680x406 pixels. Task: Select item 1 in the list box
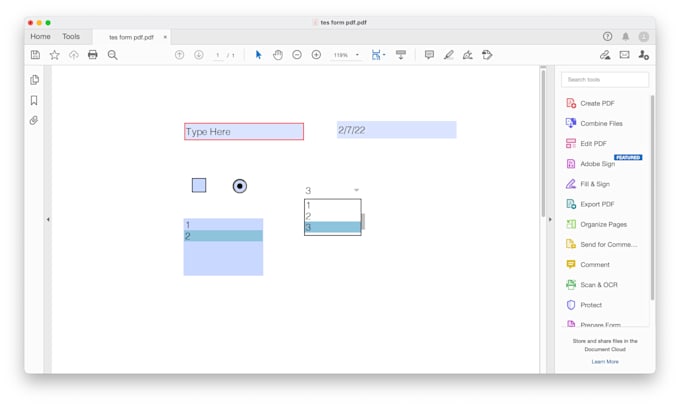[223, 225]
